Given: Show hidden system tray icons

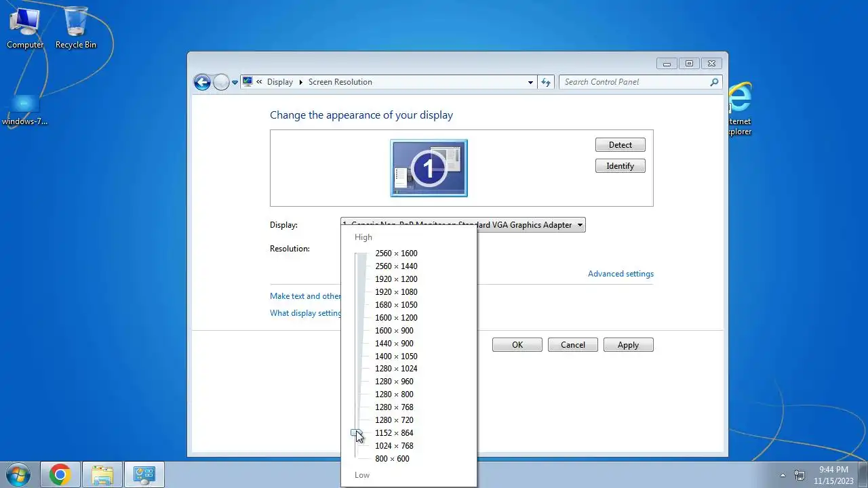Looking at the screenshot, I should point(783,475).
